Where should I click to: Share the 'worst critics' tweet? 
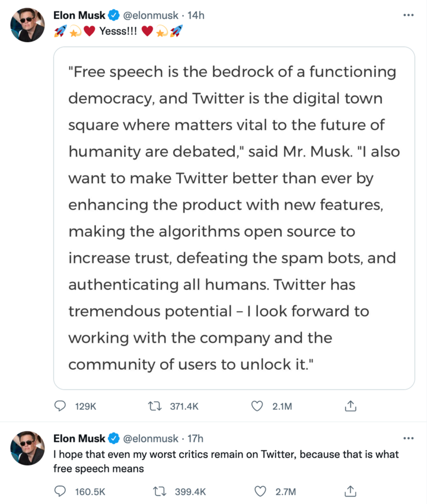350,491
